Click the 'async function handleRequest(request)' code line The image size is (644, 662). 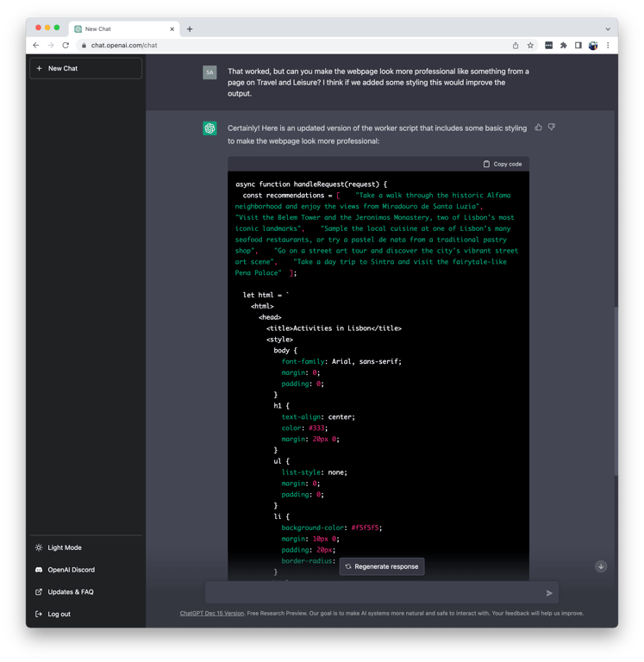tap(311, 184)
